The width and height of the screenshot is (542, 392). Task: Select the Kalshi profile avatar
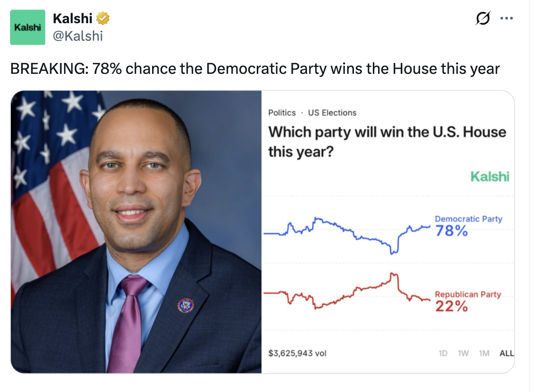pos(27,27)
